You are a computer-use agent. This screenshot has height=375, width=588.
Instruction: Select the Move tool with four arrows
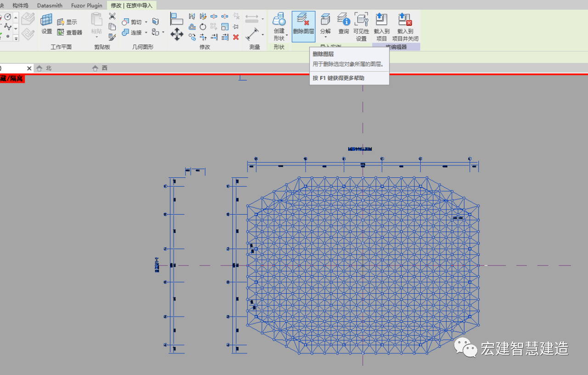(177, 34)
